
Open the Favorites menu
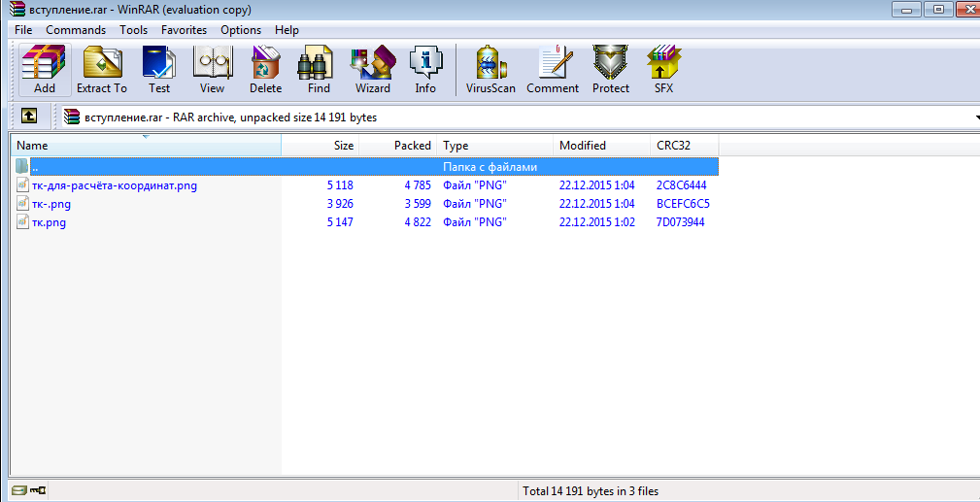coord(184,30)
